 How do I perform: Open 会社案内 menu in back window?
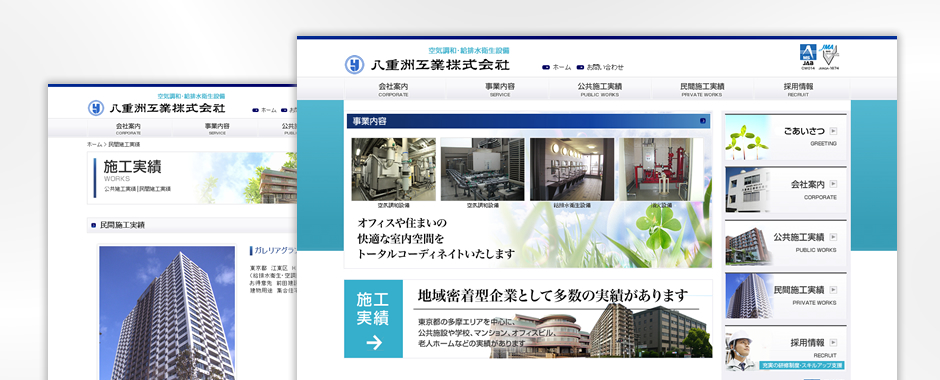(x=128, y=128)
